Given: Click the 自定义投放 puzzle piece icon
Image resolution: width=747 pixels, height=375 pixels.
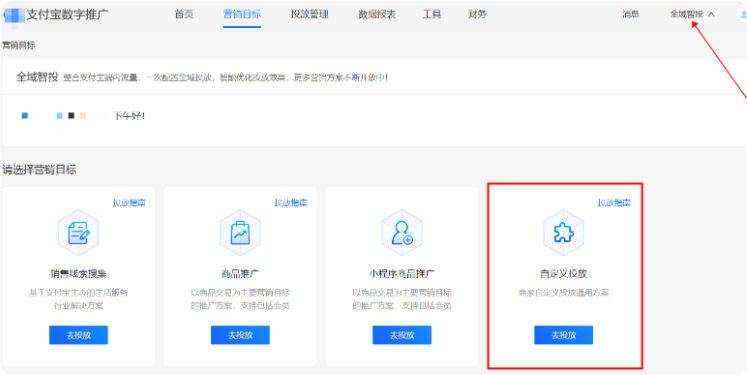Looking at the screenshot, I should click(x=564, y=233).
